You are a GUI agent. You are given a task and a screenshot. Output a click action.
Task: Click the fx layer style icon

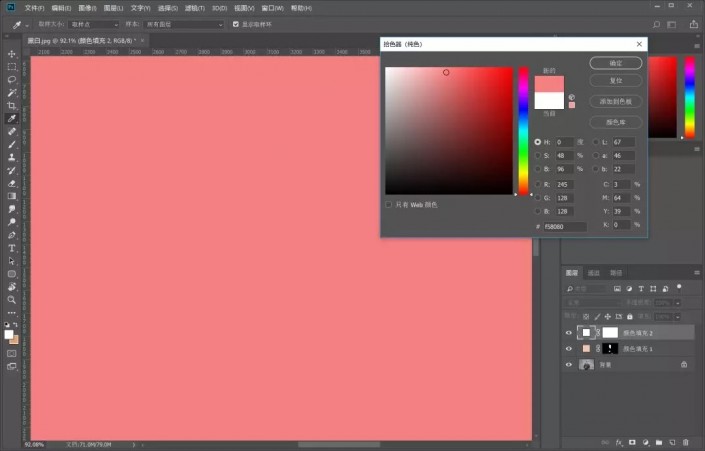tap(620, 440)
